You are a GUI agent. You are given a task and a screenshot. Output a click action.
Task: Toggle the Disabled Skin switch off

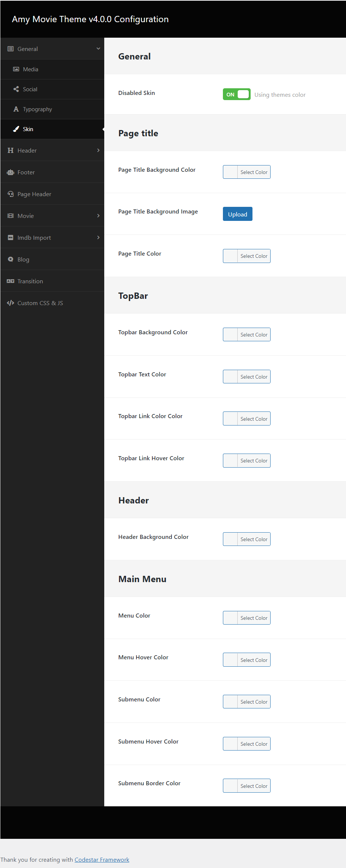pos(237,94)
